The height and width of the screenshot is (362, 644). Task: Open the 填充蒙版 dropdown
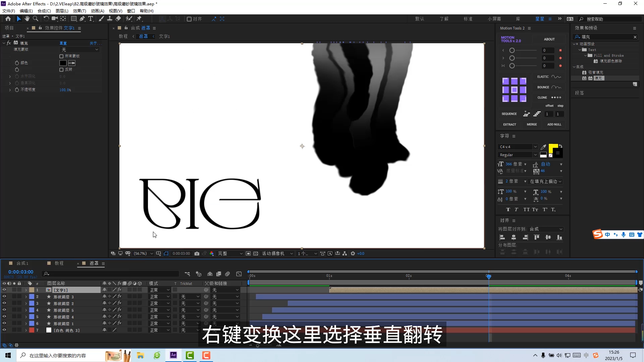[80, 50]
